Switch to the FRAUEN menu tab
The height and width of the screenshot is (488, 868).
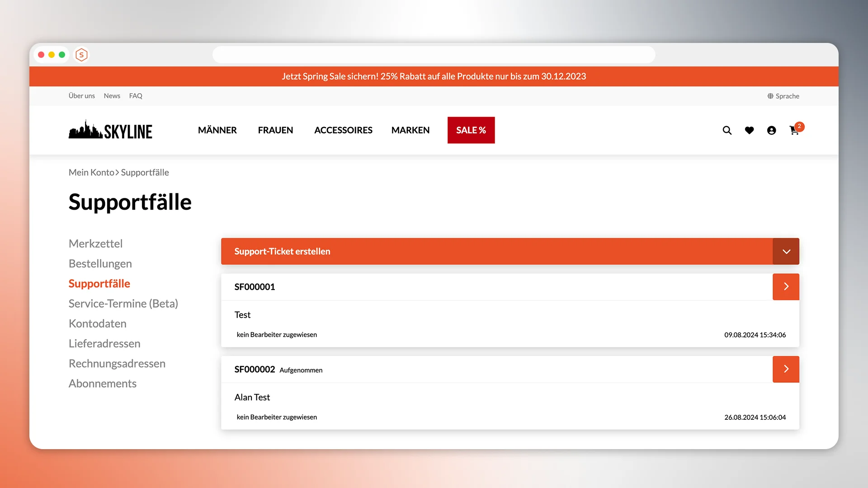[275, 130]
